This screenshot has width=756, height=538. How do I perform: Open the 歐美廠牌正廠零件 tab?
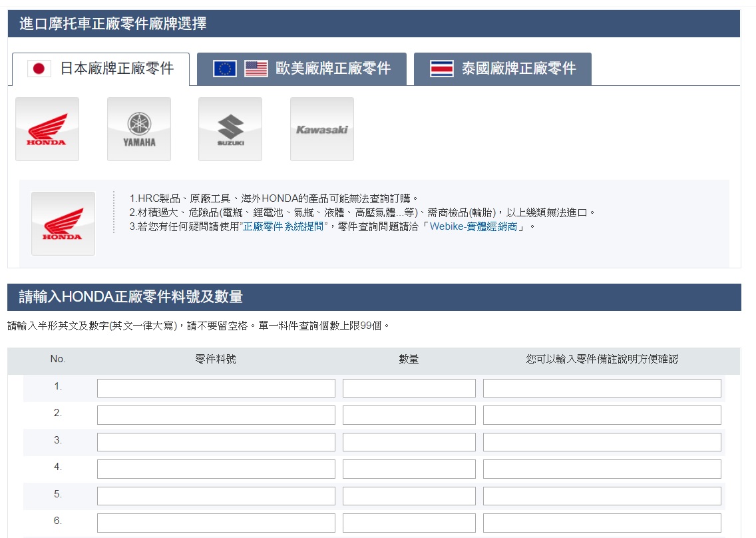301,69
